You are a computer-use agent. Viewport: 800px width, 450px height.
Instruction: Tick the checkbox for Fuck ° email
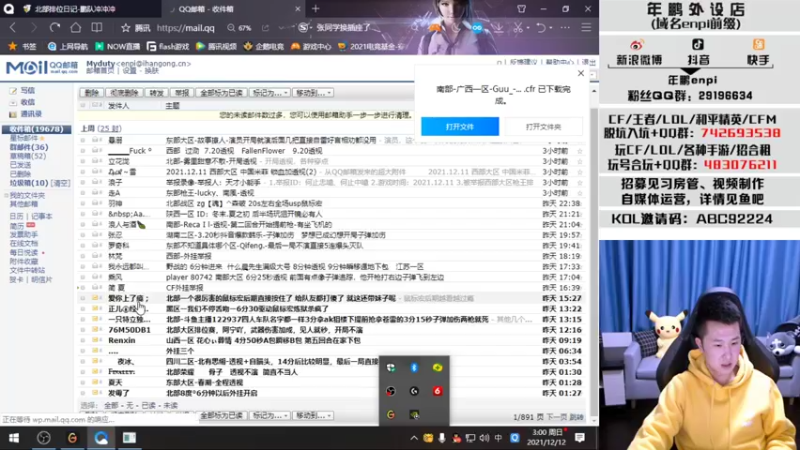tap(83, 151)
